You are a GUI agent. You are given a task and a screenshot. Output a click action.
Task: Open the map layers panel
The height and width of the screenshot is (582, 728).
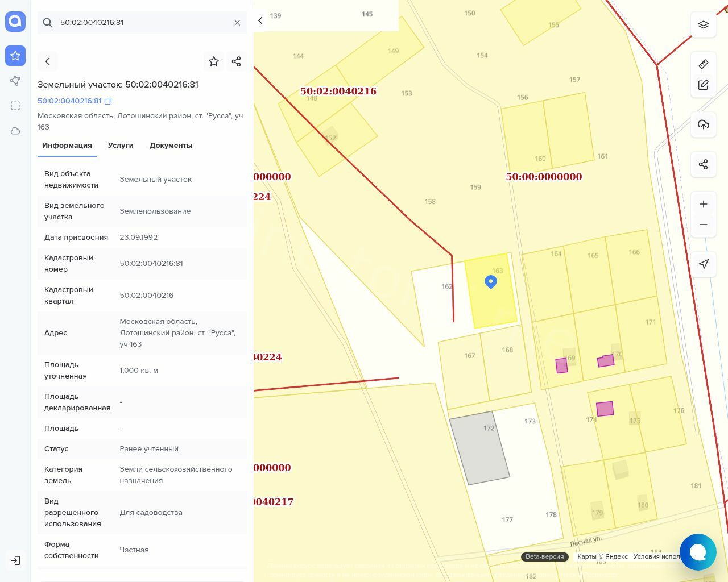click(704, 24)
